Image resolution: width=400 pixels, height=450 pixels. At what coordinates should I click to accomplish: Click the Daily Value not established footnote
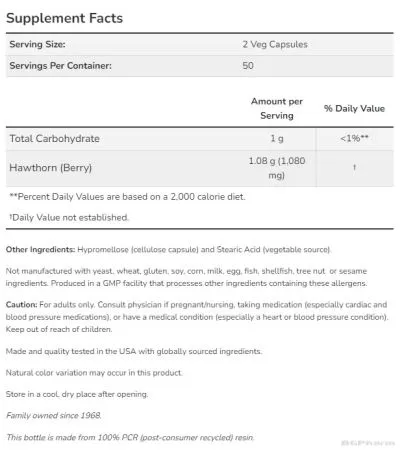(69, 217)
